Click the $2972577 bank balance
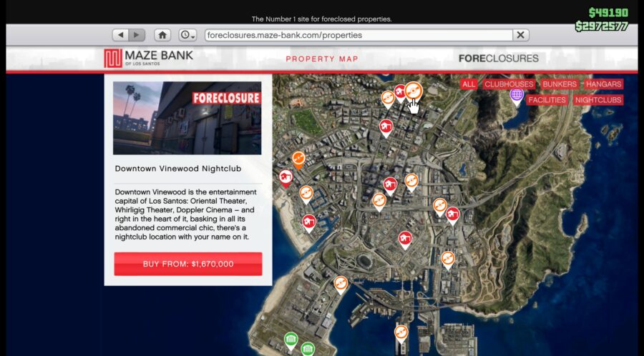 [x=602, y=26]
